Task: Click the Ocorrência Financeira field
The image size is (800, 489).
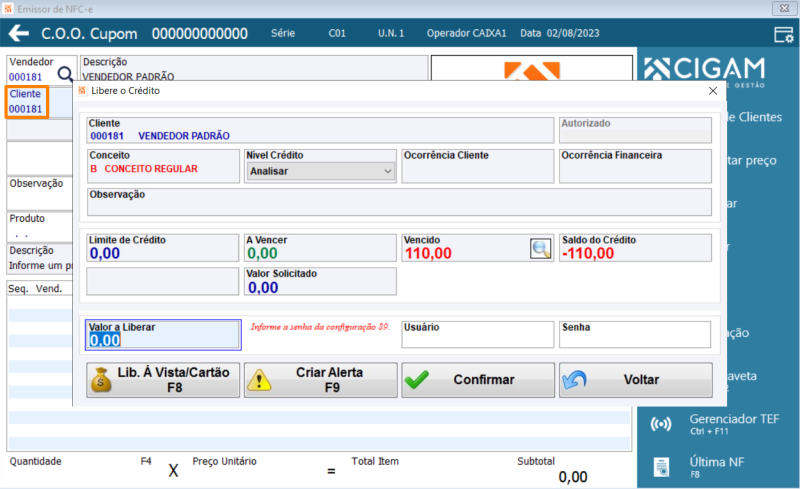Action: (635, 166)
